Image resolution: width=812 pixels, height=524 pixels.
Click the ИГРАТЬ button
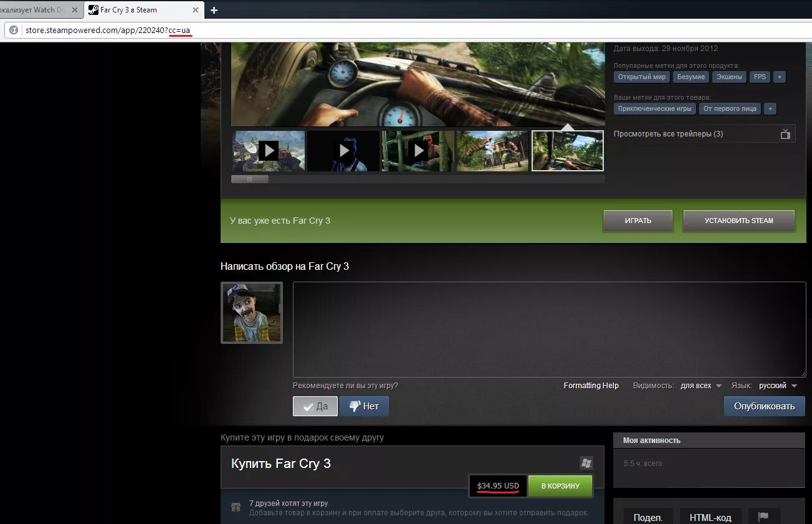[x=638, y=221]
